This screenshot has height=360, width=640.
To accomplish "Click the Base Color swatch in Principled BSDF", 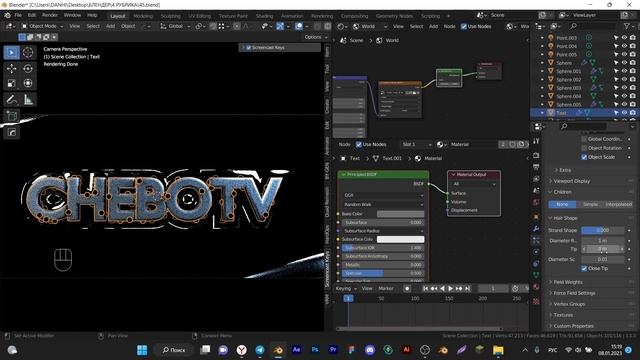I will [400, 214].
